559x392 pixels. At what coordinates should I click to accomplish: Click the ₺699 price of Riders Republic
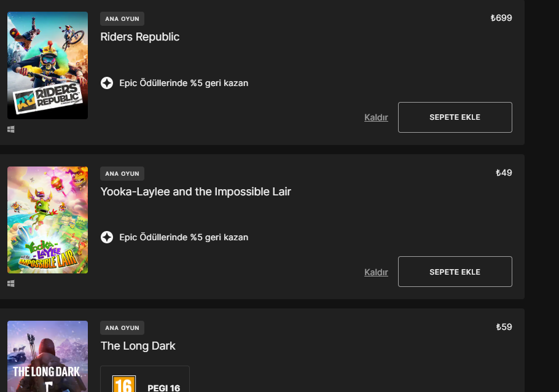point(501,18)
